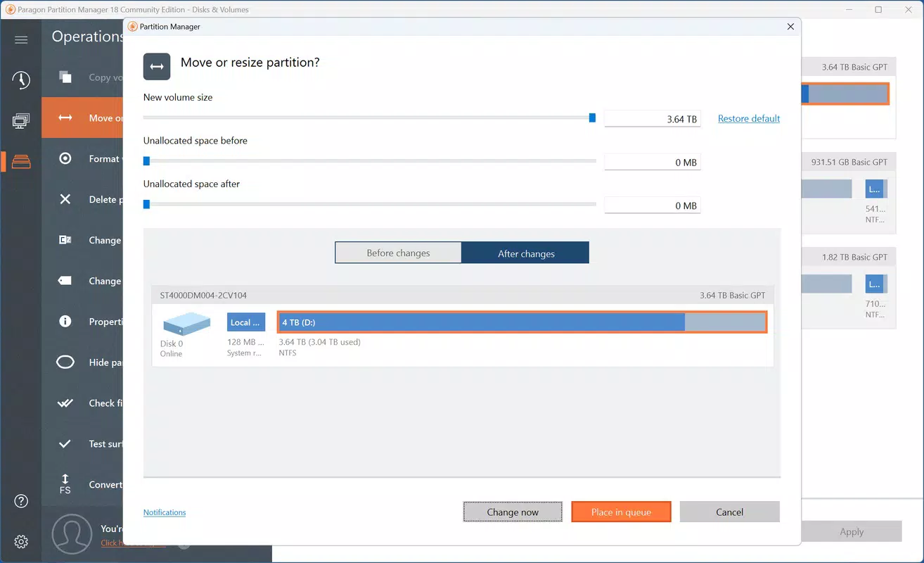Click the Change now button

(x=513, y=512)
